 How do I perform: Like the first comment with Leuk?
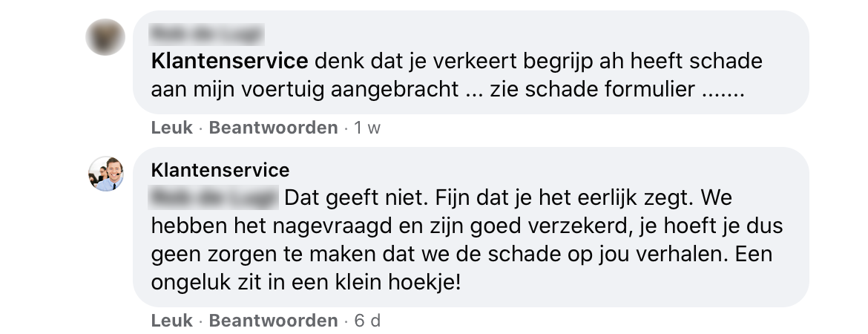click(171, 128)
